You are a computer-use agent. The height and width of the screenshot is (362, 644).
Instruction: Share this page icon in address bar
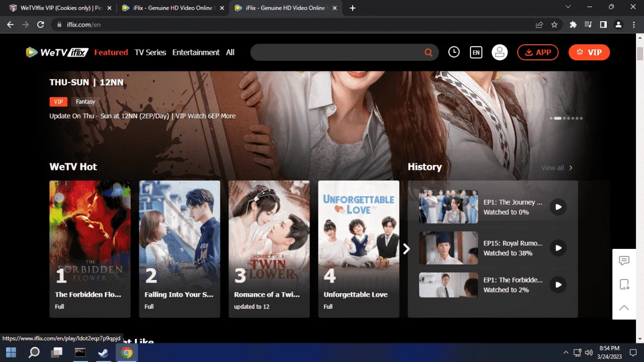[539, 24]
